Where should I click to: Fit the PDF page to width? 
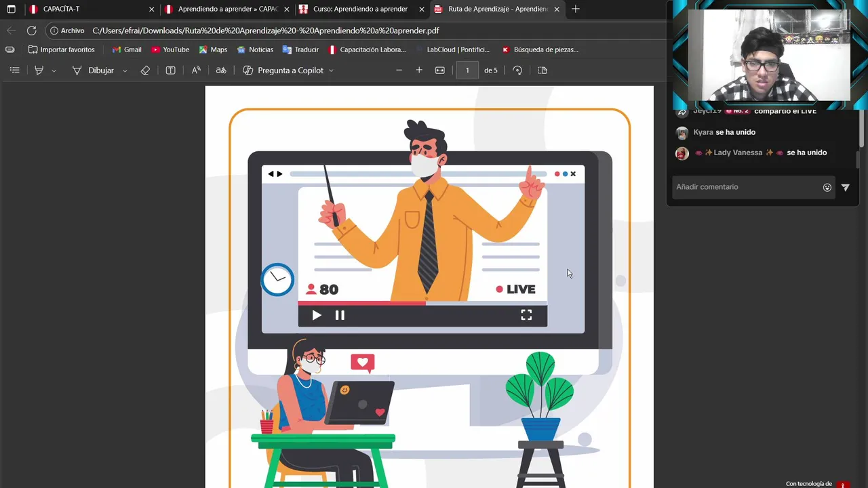coord(440,70)
